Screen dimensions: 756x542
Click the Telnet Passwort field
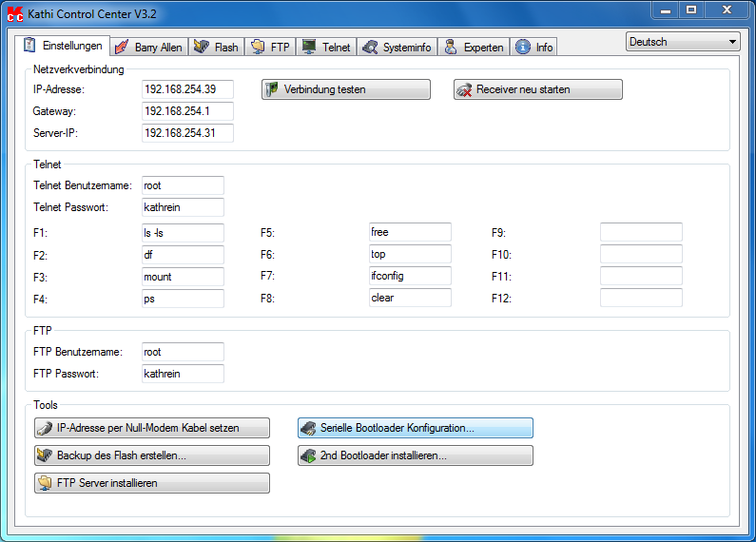(x=183, y=207)
